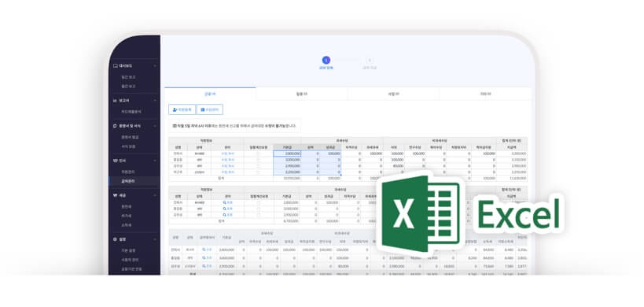Screen dimensions: 644x307
Task: Select 기본급 column header in first table
Action: (x=287, y=147)
